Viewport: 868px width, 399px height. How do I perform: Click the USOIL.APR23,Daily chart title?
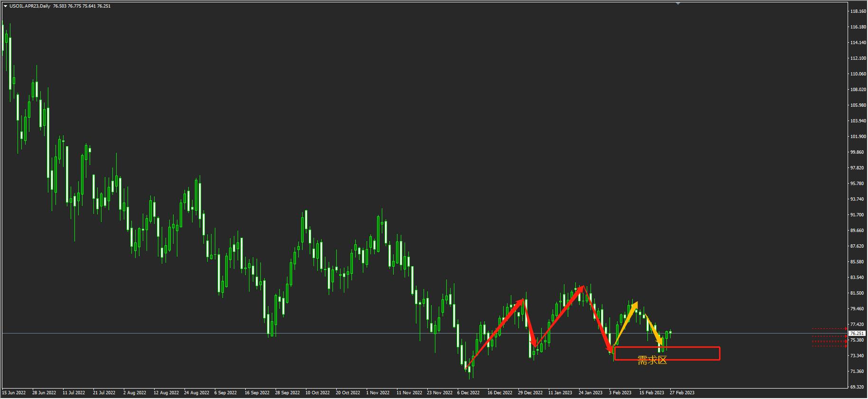click(30, 6)
